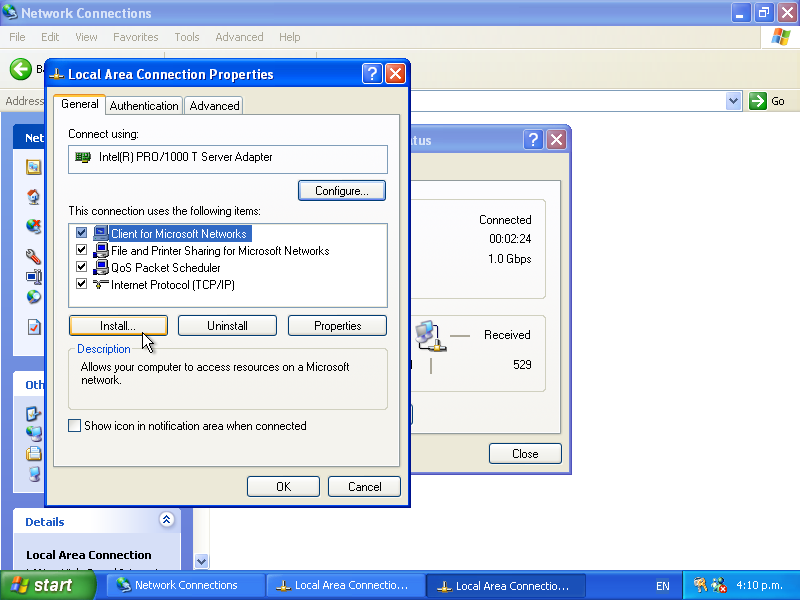Select QoS Packet Scheduler list item
The image size is (800, 600).
pos(165,267)
